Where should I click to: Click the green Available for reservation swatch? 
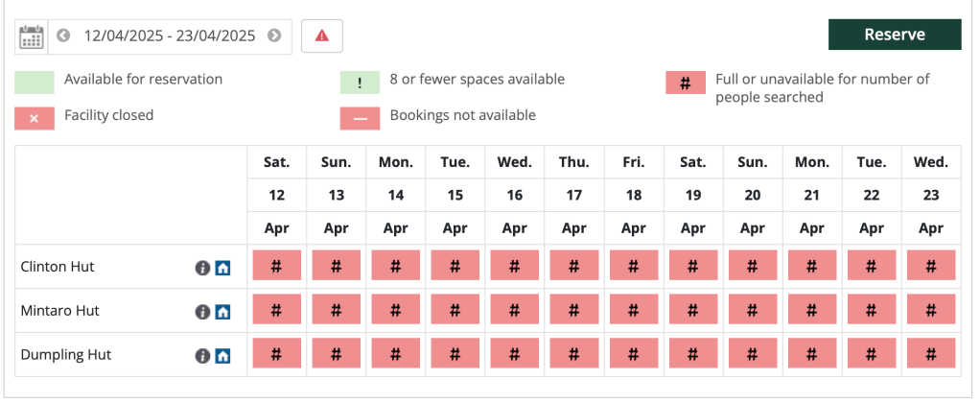click(35, 81)
